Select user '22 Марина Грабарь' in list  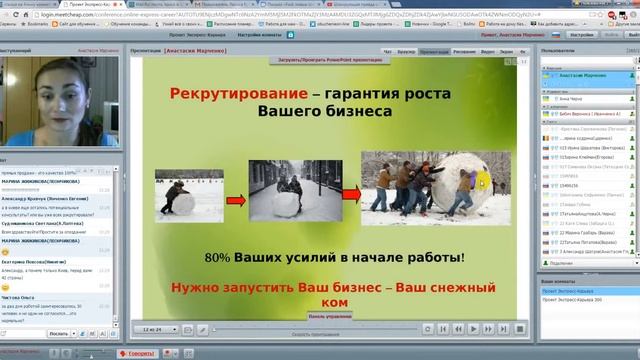point(588,233)
